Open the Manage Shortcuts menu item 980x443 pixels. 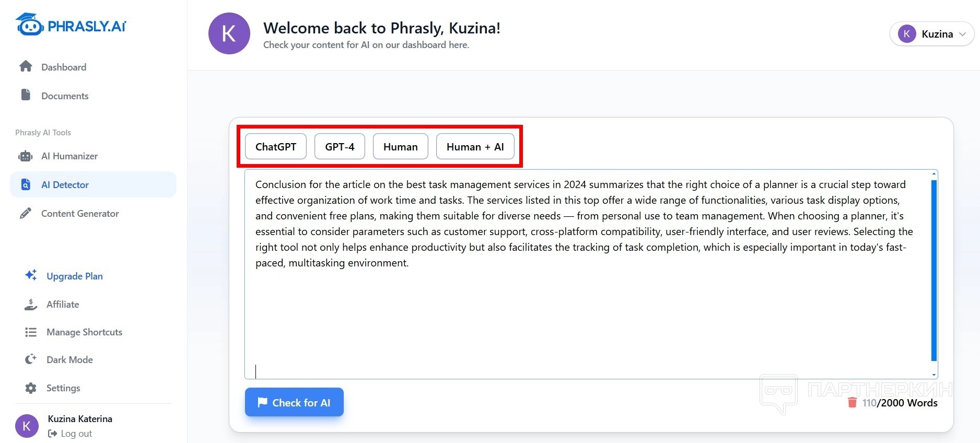(x=84, y=332)
